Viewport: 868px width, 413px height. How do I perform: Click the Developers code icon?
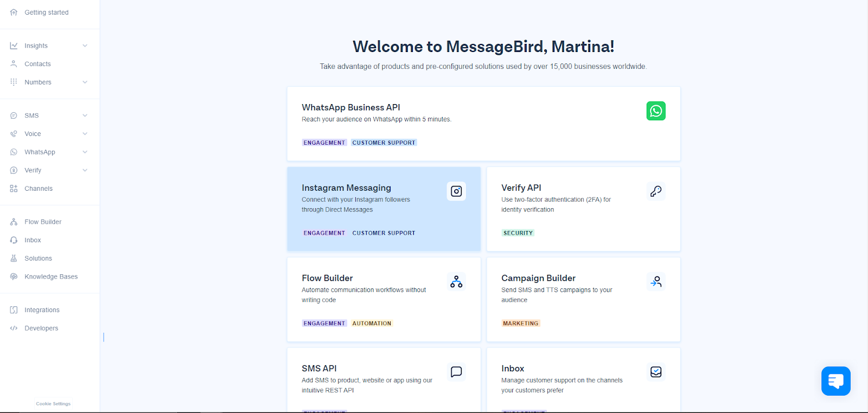coord(14,328)
